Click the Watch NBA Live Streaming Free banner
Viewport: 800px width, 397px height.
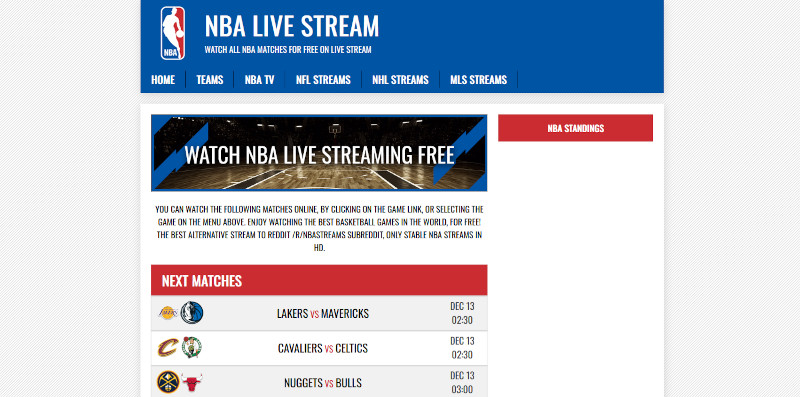pyautogui.click(x=319, y=153)
